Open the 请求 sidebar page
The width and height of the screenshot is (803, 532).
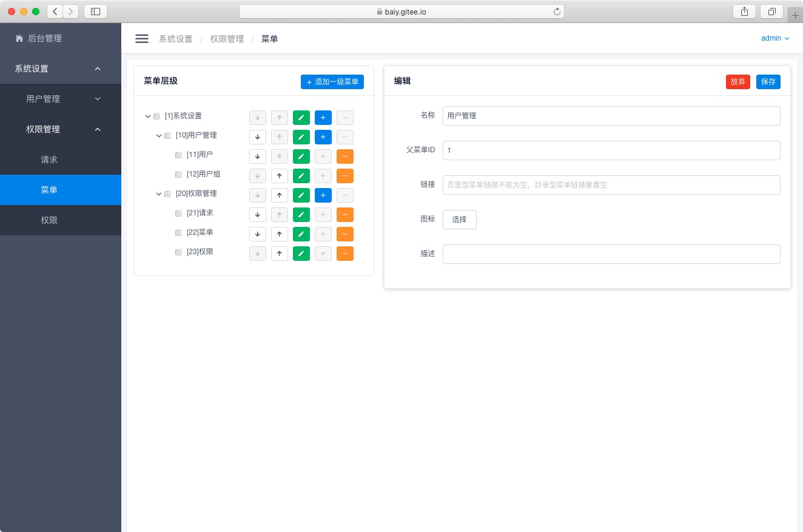click(61, 160)
